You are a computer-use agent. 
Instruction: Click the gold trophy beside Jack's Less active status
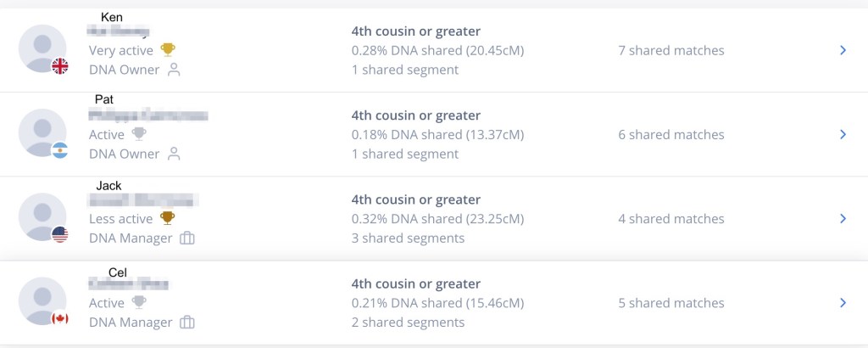point(168,218)
